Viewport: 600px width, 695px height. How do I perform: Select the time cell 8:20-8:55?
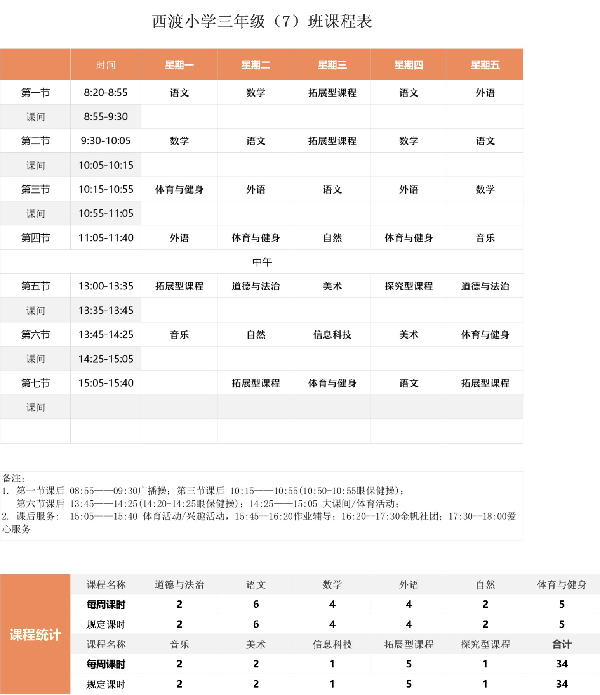pos(106,93)
